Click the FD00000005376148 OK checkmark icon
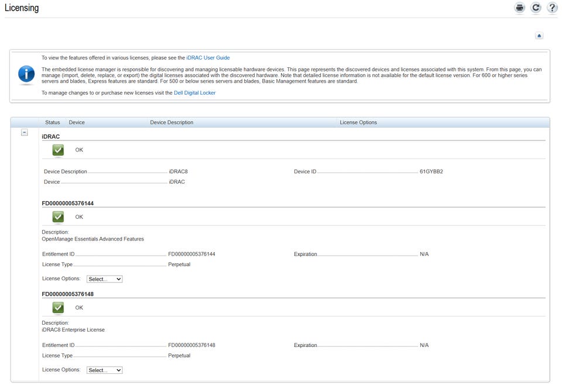The height and width of the screenshot is (392, 562). click(58, 307)
